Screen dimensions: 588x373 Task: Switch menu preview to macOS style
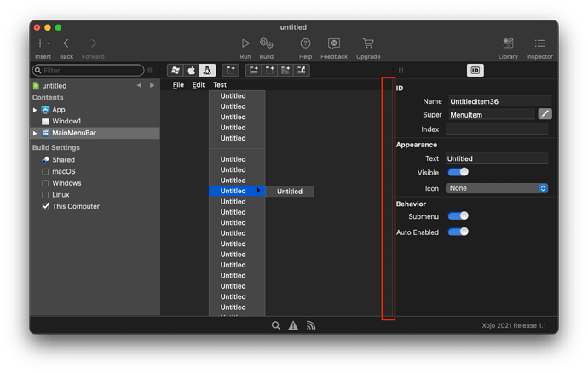coord(191,70)
